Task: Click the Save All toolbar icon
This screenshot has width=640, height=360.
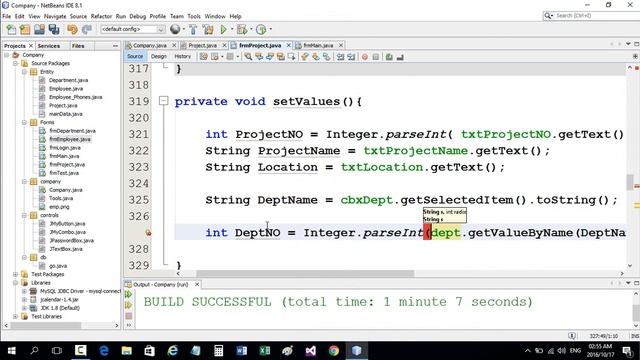Action: [54, 29]
